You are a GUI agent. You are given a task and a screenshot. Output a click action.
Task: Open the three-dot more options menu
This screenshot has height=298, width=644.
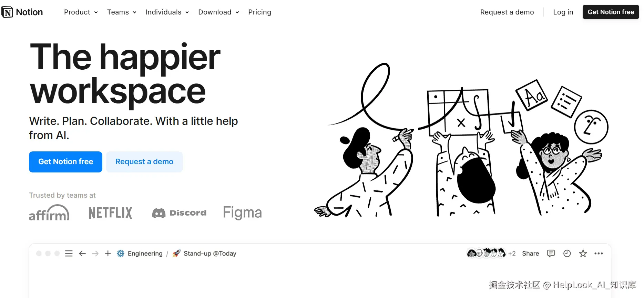[x=599, y=254]
